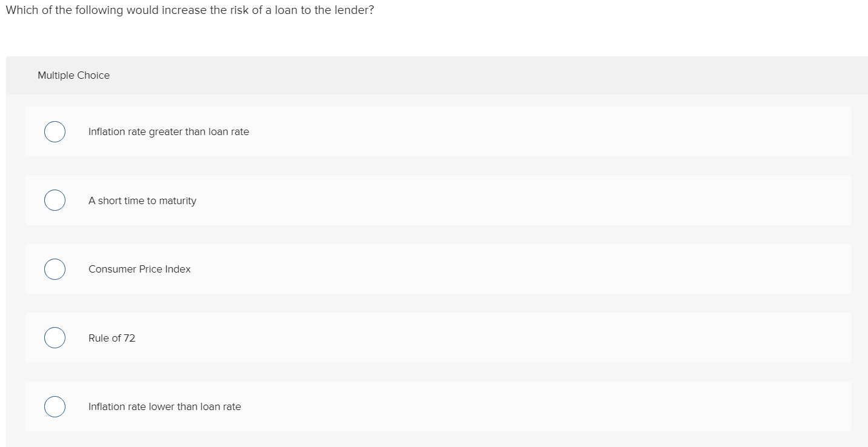Click the second answer option row

point(436,200)
